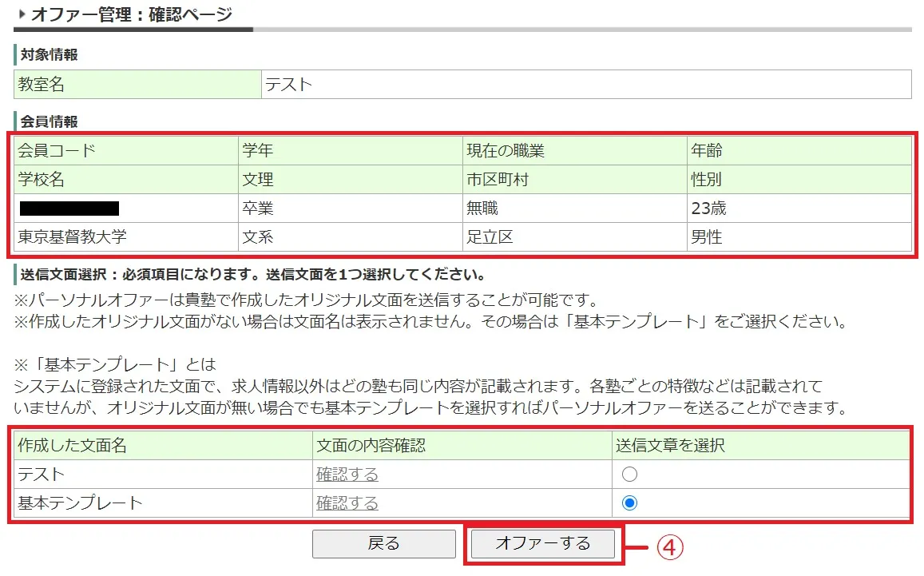924x576 pixels.
Task: Select the 基本テンプレート radio button
Action: coord(629,503)
